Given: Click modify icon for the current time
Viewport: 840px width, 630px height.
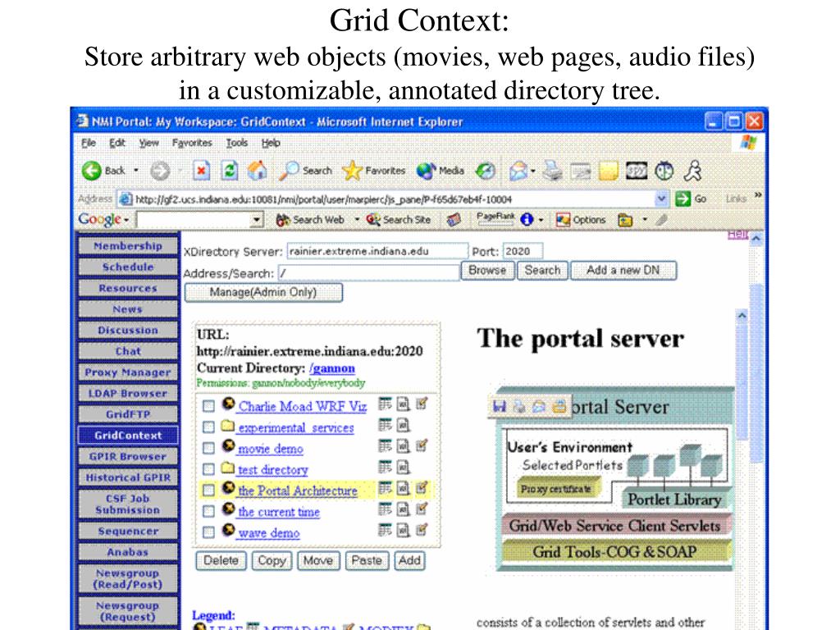Looking at the screenshot, I should point(422,509).
